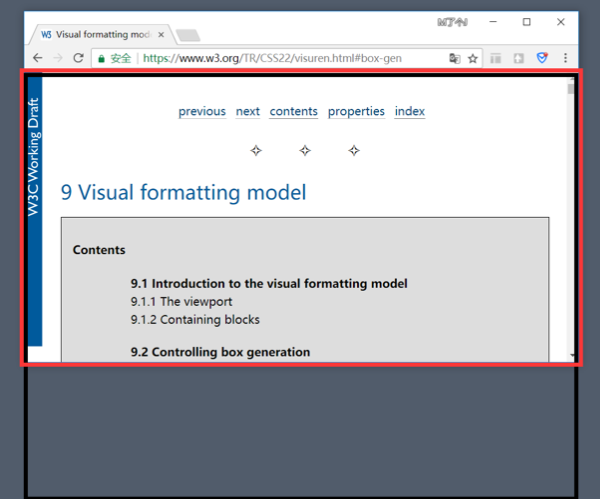Click the browser back arrow
Image resolution: width=600 pixels, height=499 pixels.
(37, 58)
